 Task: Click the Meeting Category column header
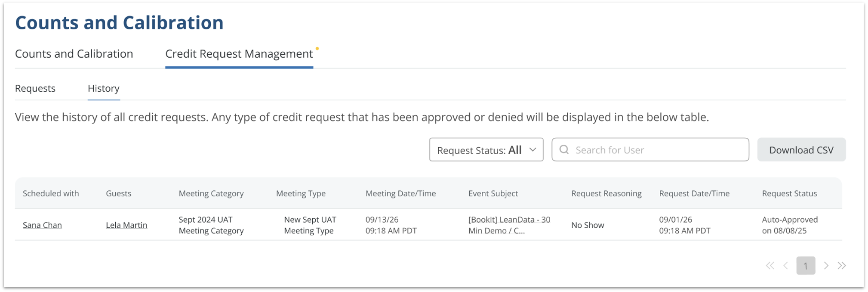point(211,193)
